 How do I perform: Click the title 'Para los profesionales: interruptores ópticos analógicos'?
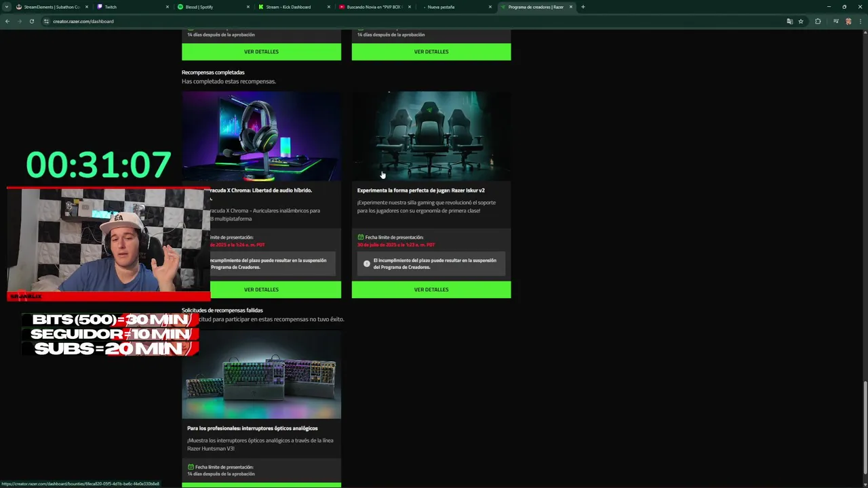[x=252, y=428]
